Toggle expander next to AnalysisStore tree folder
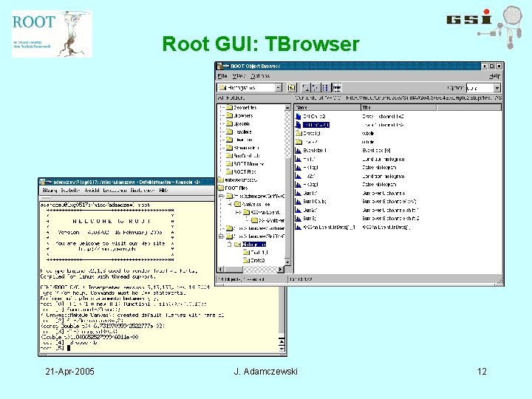Image resolution: width=532 pixels, height=399 pixels. pos(230,204)
